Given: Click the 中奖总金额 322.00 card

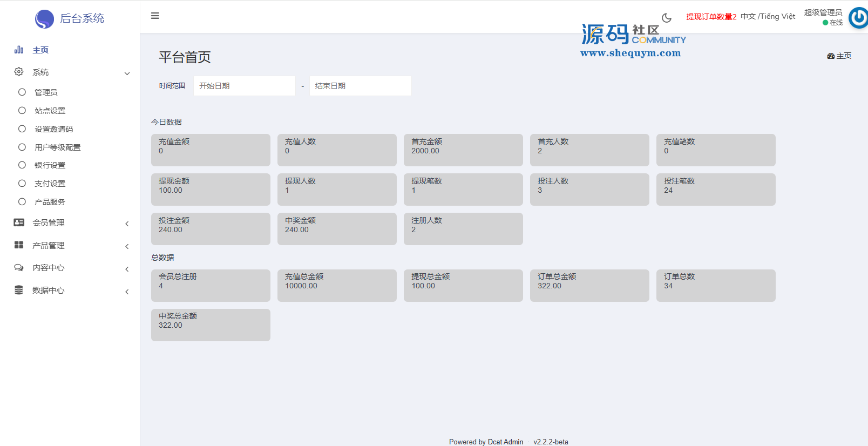Looking at the screenshot, I should pyautogui.click(x=211, y=325).
